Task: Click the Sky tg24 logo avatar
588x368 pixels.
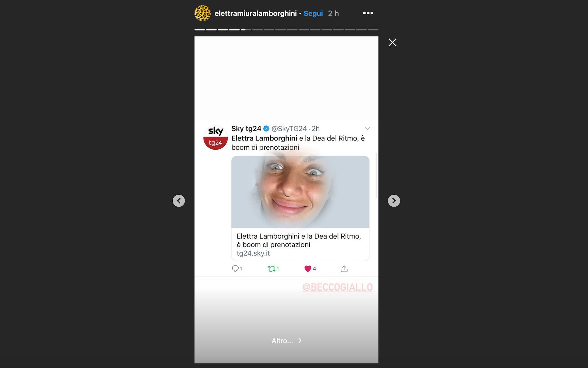Action: (215, 138)
